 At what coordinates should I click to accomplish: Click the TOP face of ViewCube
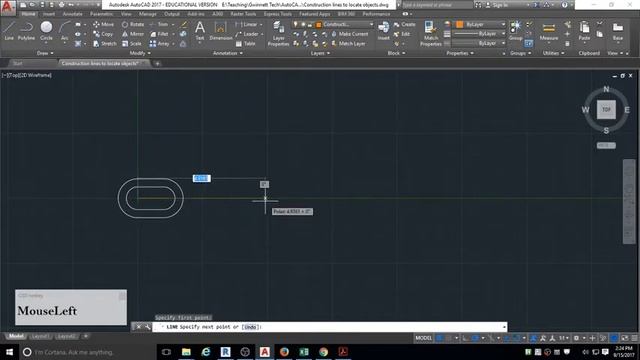point(606,110)
